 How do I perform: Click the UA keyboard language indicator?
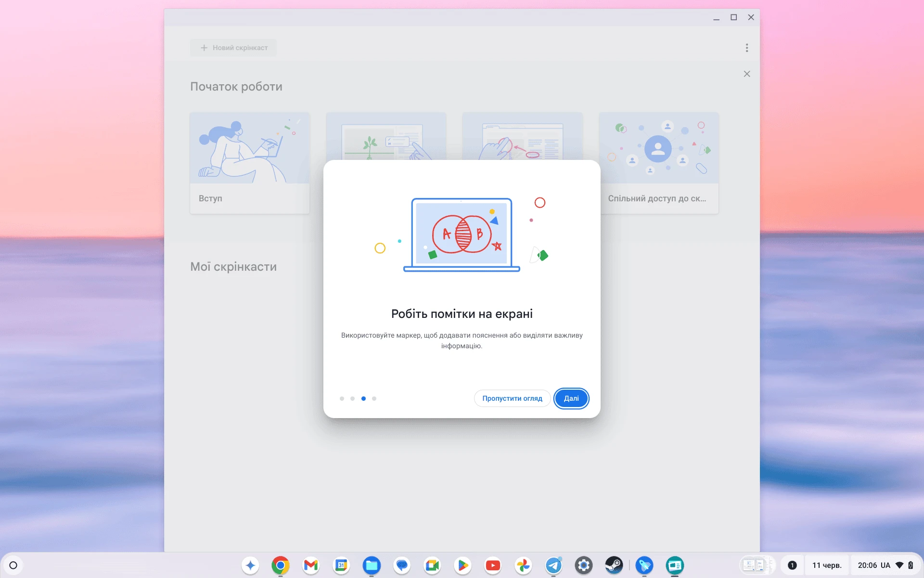click(x=885, y=565)
